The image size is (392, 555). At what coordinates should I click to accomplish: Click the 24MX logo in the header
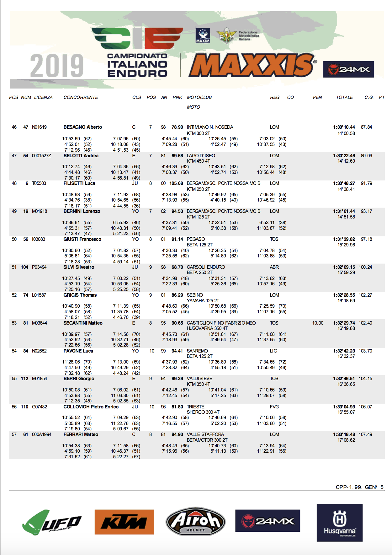coord(348,69)
